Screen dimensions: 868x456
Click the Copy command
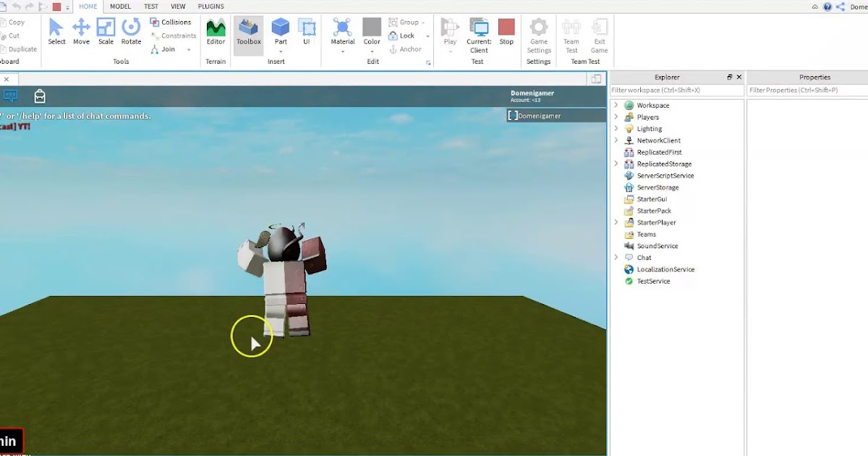pos(13,22)
